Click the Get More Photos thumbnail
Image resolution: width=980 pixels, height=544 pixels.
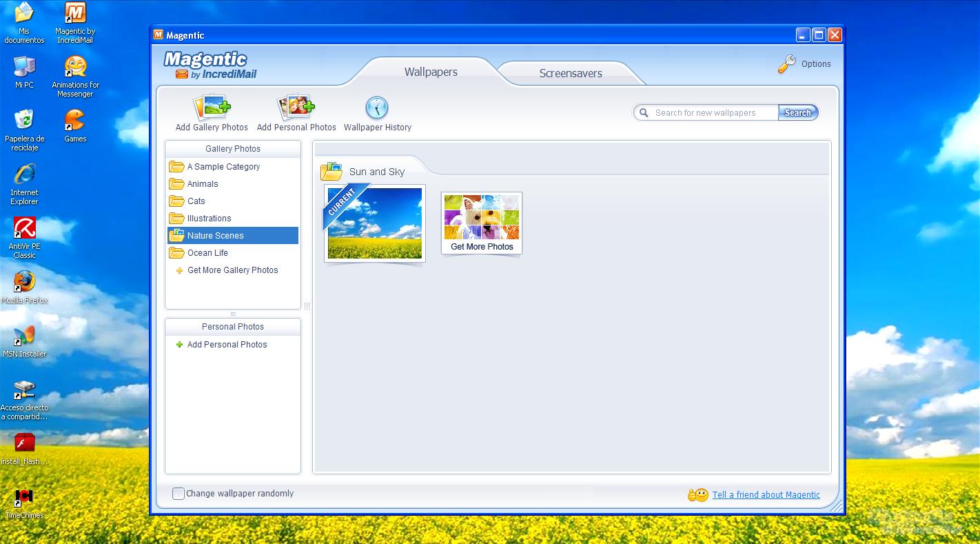click(482, 223)
